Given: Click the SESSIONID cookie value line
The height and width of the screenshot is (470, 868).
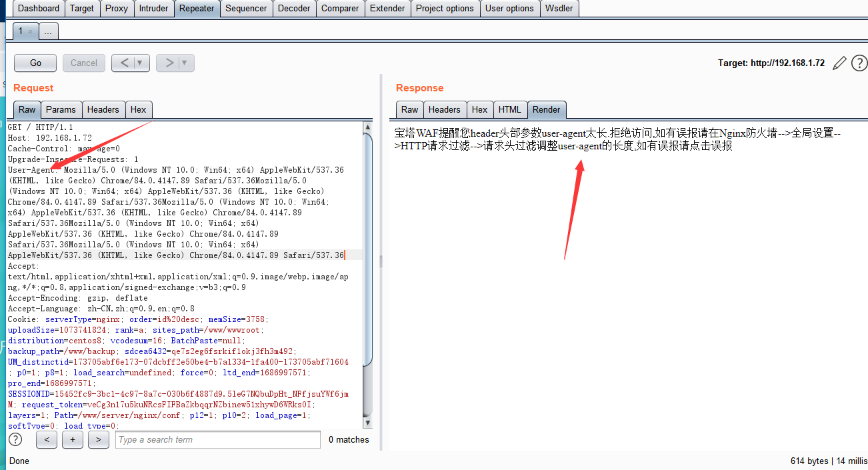Looking at the screenshot, I should (x=178, y=393).
